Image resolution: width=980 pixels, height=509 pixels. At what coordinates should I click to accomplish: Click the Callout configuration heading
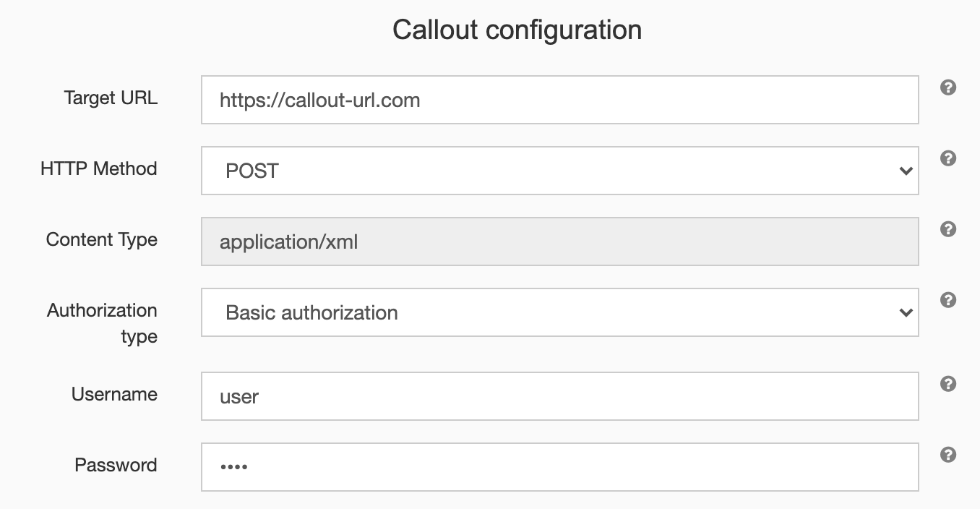(516, 30)
